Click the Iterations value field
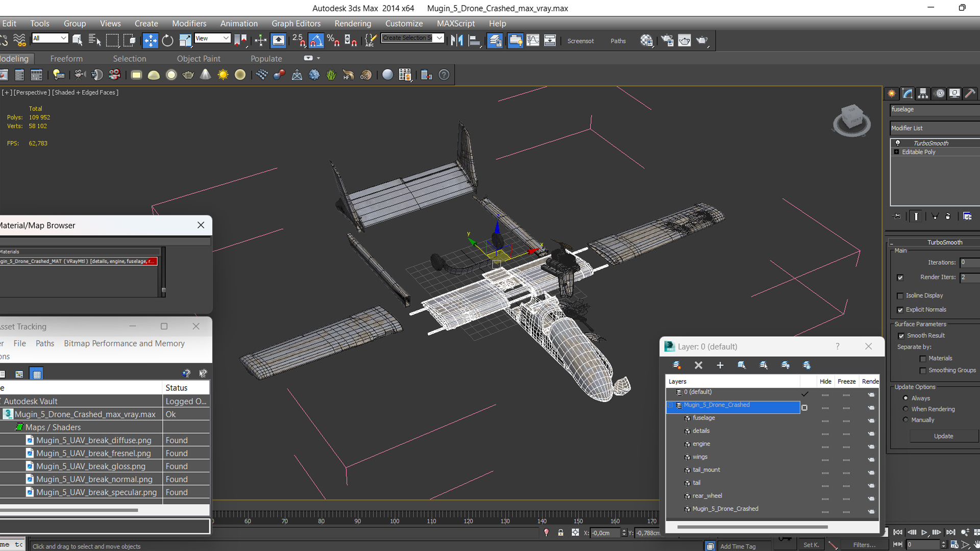 click(x=970, y=262)
